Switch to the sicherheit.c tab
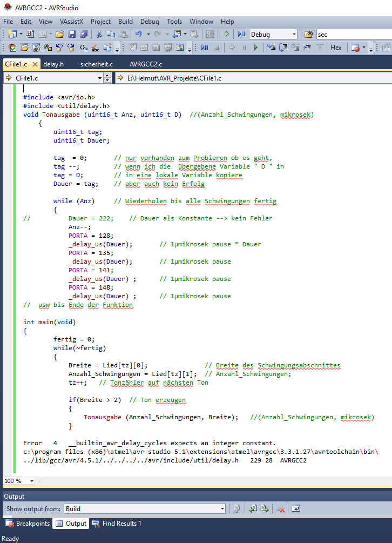 click(x=96, y=64)
